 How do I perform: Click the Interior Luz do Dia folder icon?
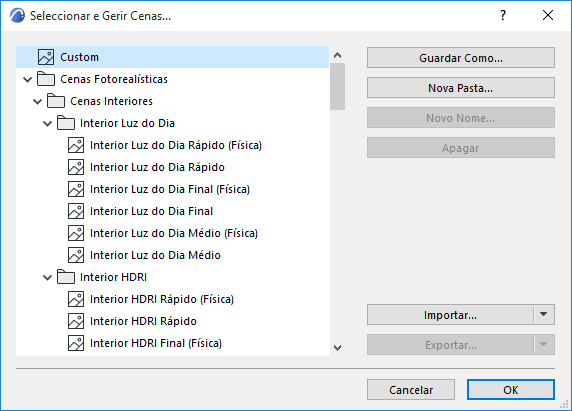(66, 123)
